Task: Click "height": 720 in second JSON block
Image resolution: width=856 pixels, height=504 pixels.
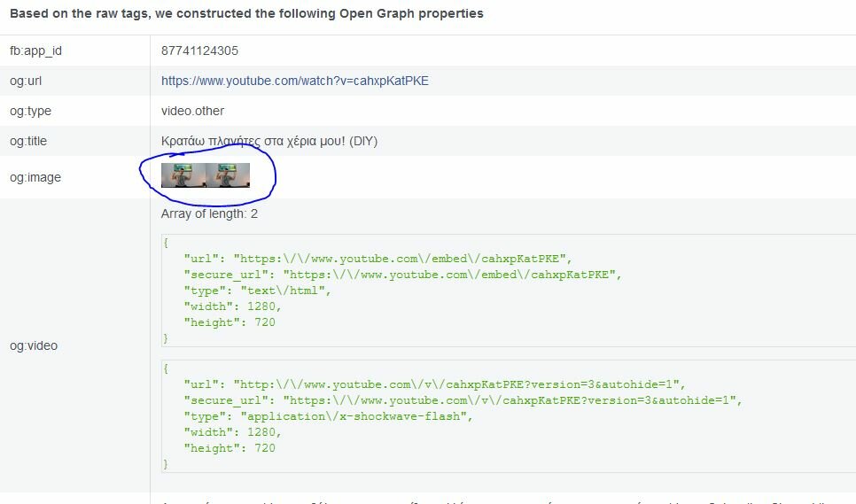Action: click(230, 448)
